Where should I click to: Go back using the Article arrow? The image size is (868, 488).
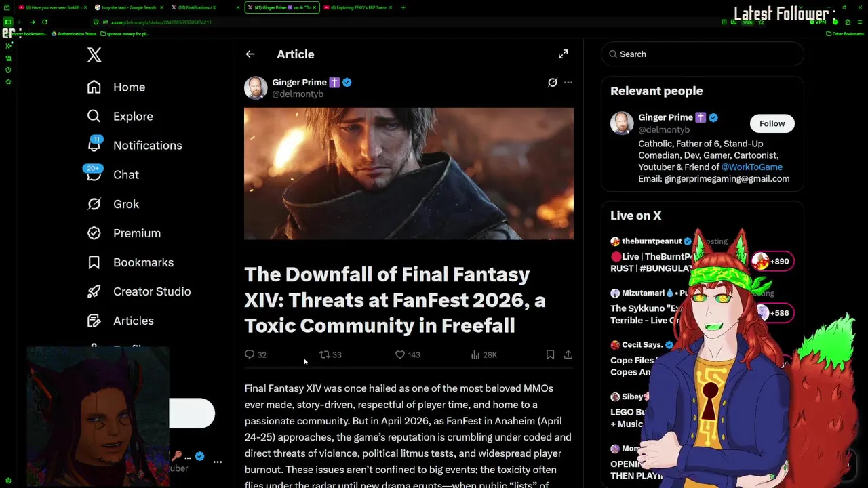coord(250,54)
